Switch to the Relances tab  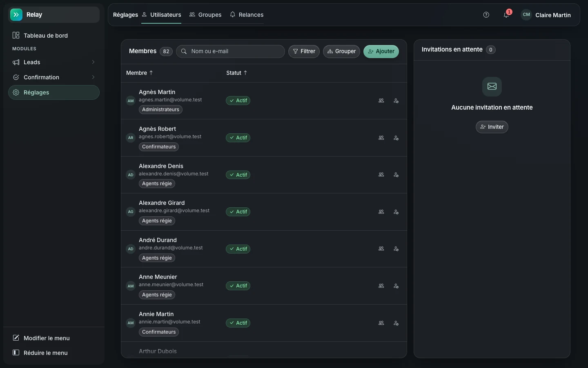pyautogui.click(x=247, y=15)
